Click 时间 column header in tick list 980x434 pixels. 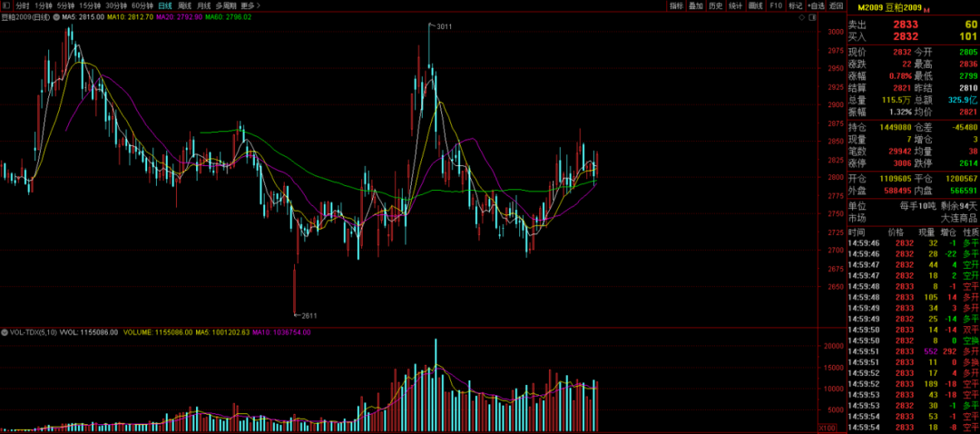click(x=856, y=232)
